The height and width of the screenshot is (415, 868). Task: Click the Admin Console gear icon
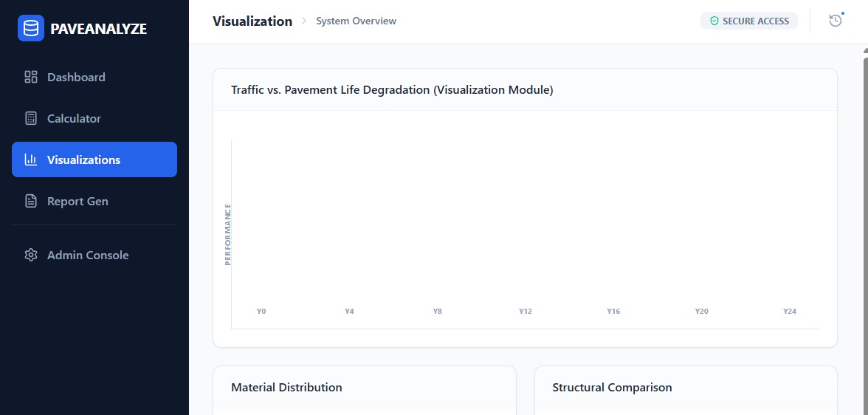pos(31,255)
